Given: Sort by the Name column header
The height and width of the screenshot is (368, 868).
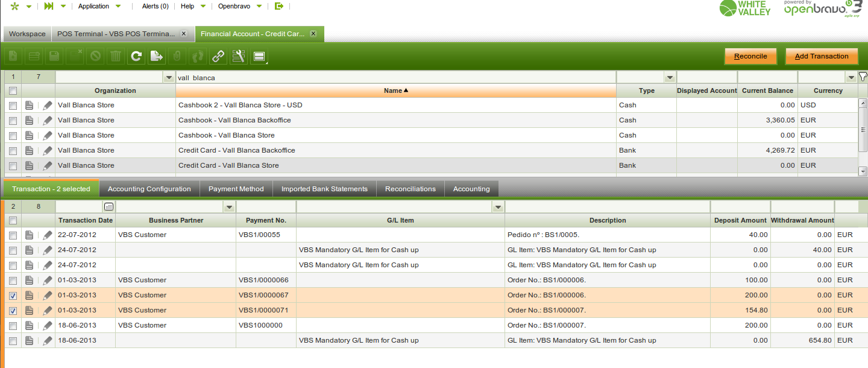Looking at the screenshot, I should pyautogui.click(x=396, y=90).
